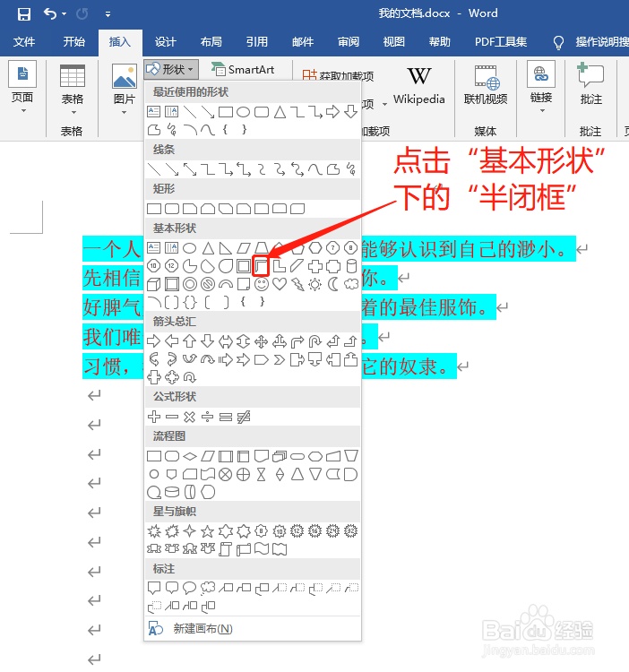Select the rounded rectangle in 矩形
Screen dimensions: 629x672
coord(172,209)
